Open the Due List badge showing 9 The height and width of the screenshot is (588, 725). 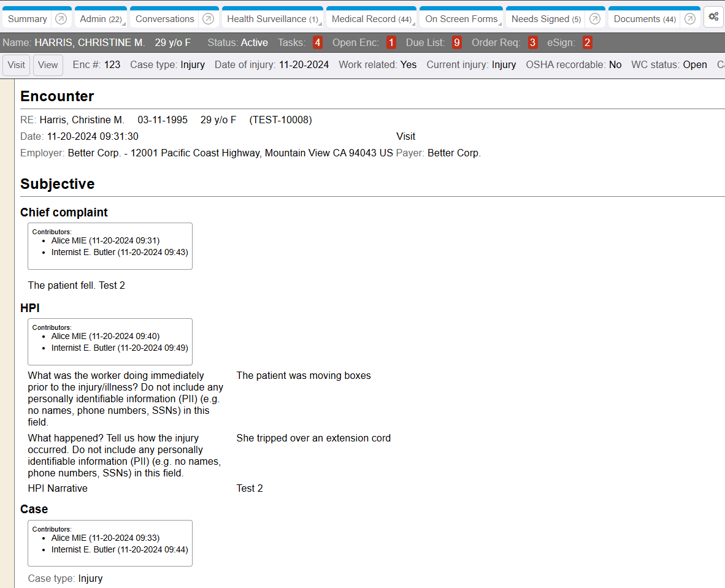click(456, 43)
